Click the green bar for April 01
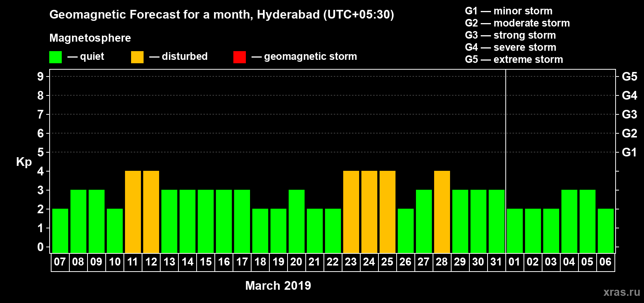This screenshot has width=644, height=303. tap(515, 231)
